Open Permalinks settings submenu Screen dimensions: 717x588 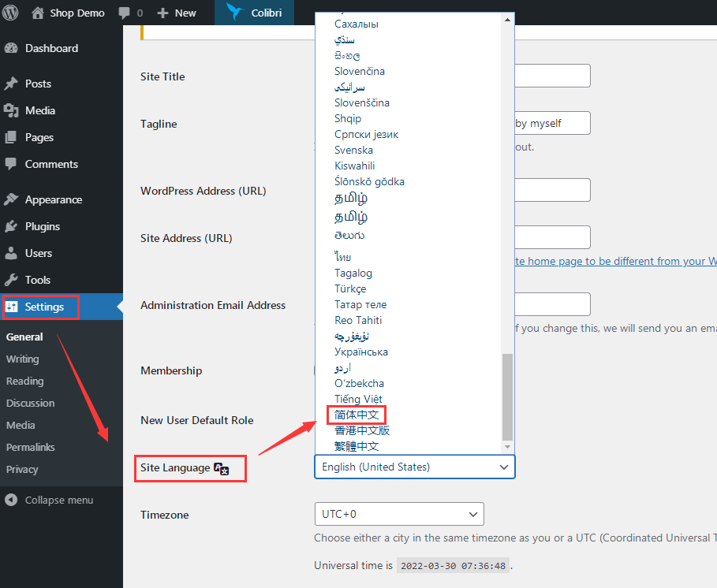pyautogui.click(x=30, y=447)
